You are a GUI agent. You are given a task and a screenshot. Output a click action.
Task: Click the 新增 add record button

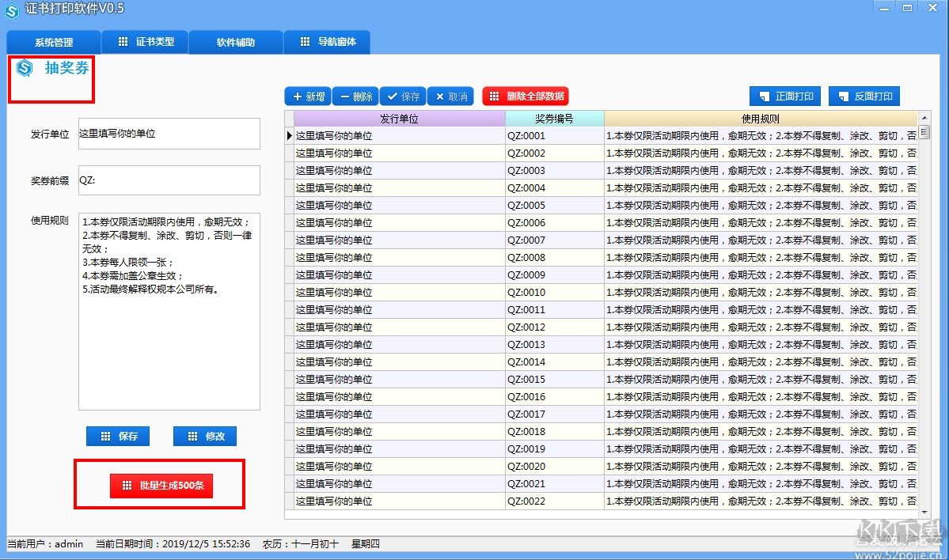coord(308,96)
